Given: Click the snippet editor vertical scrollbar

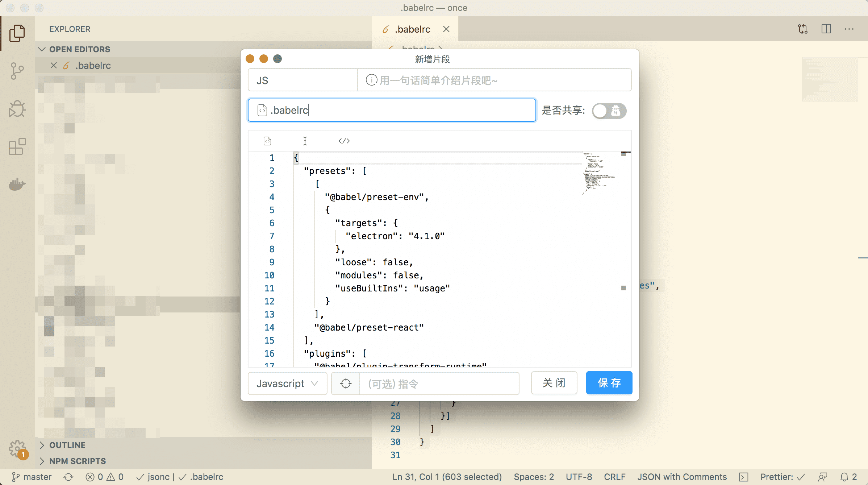Looking at the screenshot, I should [626, 259].
